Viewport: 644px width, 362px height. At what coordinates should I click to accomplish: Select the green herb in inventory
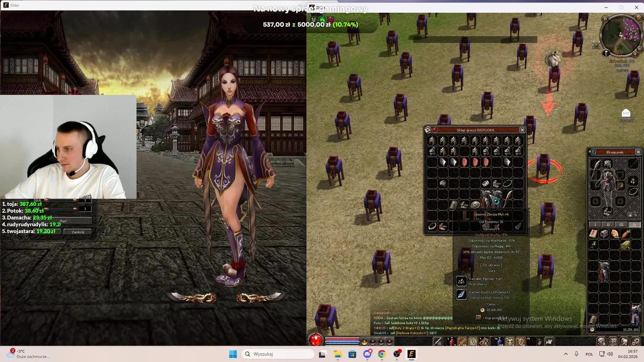(593, 244)
